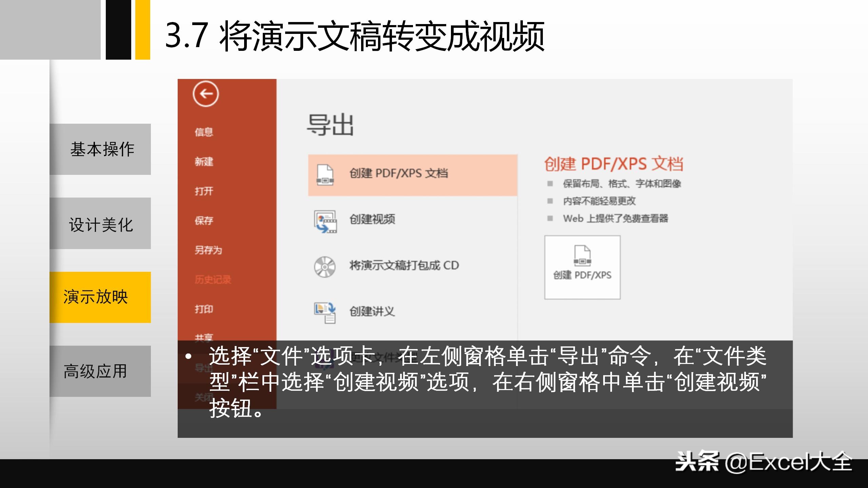
Task: Click 保存 in the sidebar
Action: point(204,221)
